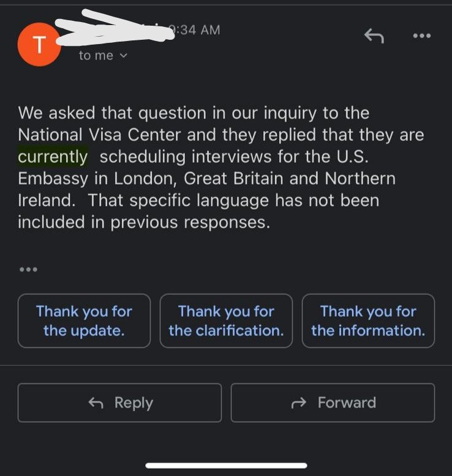Viewport: 452px width, 476px height.
Task: Expand recipient details chevron beside "to me"
Action: coord(123,56)
